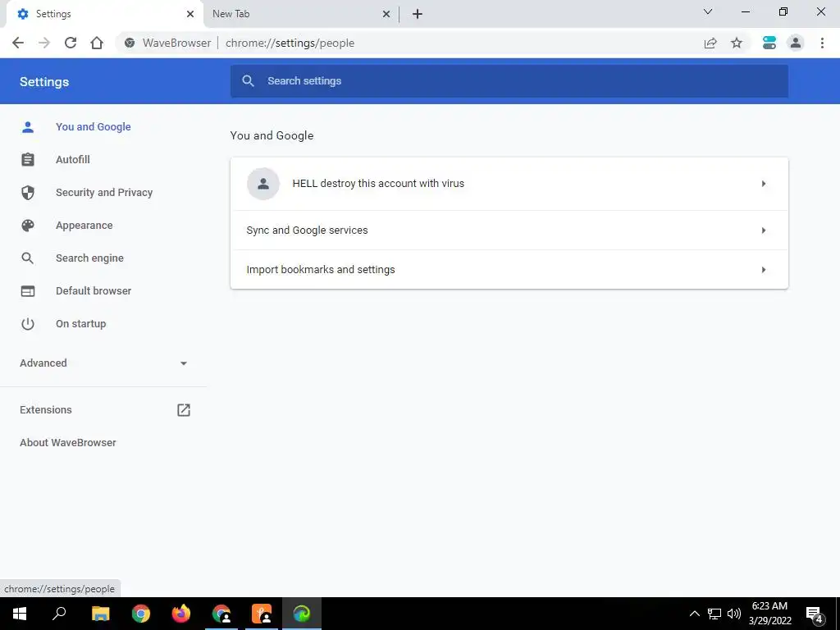
Task: Open the home page via house icon
Action: pyautogui.click(x=97, y=43)
